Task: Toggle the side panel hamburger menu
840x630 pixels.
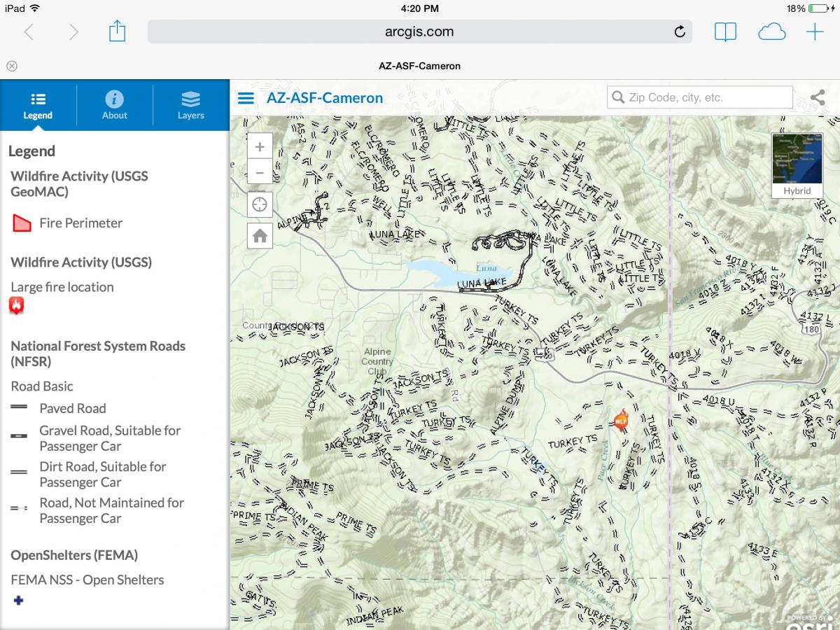Action: pyautogui.click(x=246, y=98)
